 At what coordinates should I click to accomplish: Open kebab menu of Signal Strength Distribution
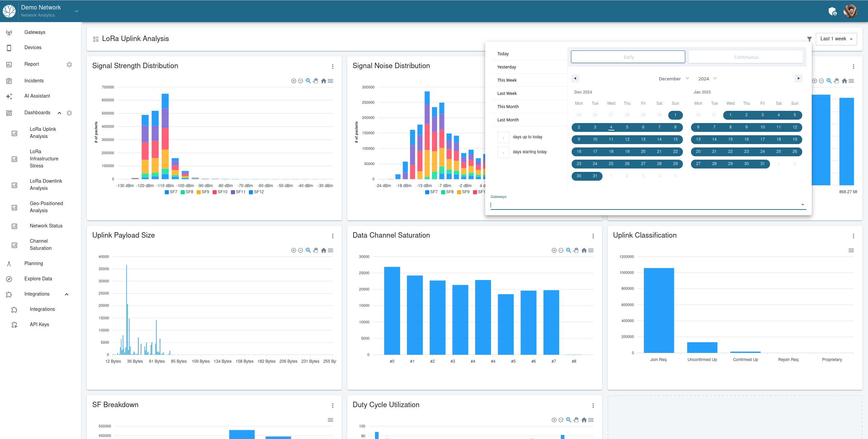point(333,66)
